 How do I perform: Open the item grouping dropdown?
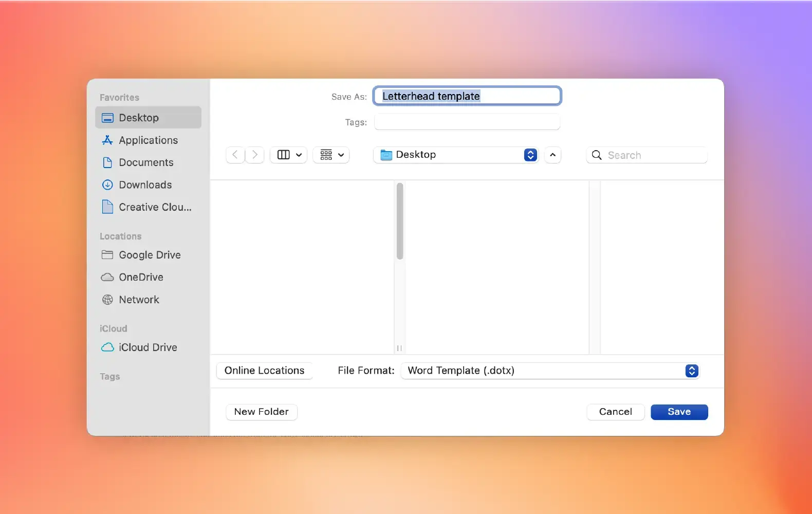coord(331,155)
